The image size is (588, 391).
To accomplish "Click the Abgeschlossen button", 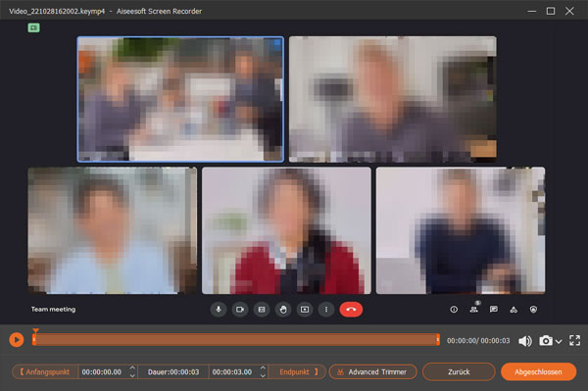I will click(x=538, y=371).
